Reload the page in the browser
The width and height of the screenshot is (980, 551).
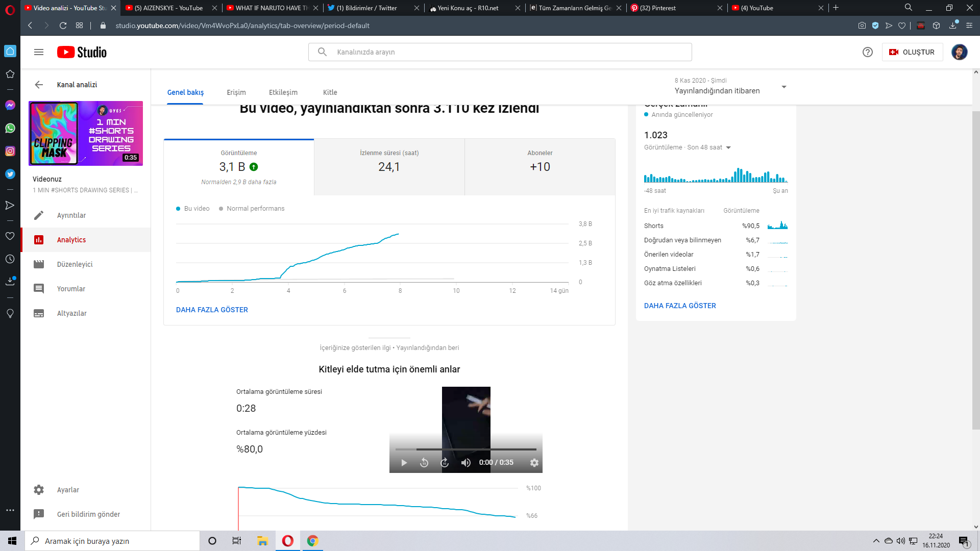63,26
